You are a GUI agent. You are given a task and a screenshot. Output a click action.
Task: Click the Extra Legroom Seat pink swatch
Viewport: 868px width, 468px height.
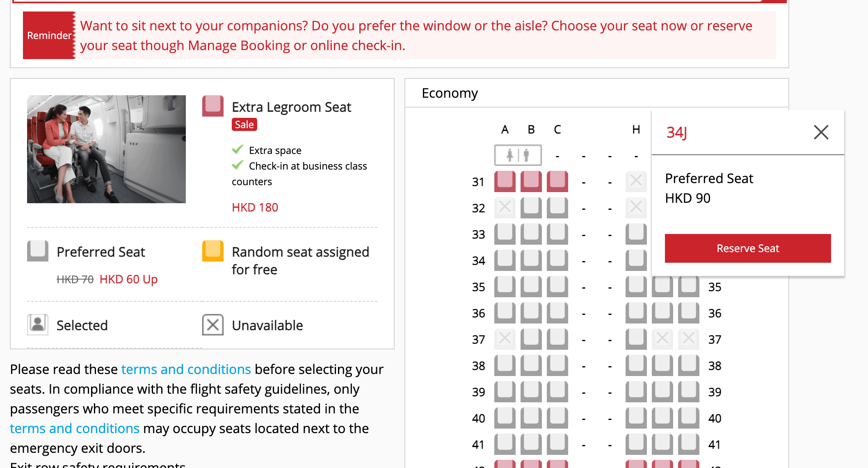212,106
